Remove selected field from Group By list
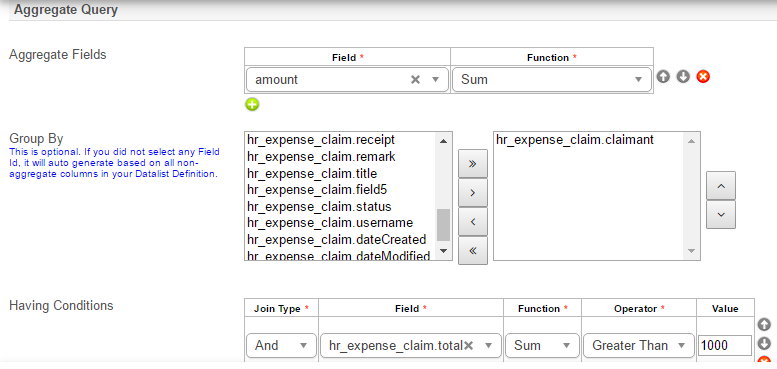This screenshot has height=369, width=777. point(473,221)
